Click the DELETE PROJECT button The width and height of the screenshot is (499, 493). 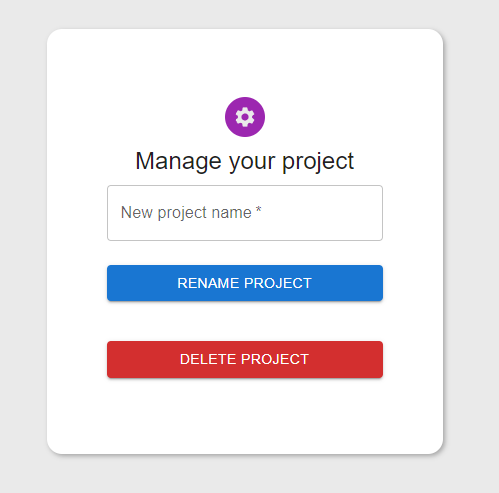pos(245,359)
